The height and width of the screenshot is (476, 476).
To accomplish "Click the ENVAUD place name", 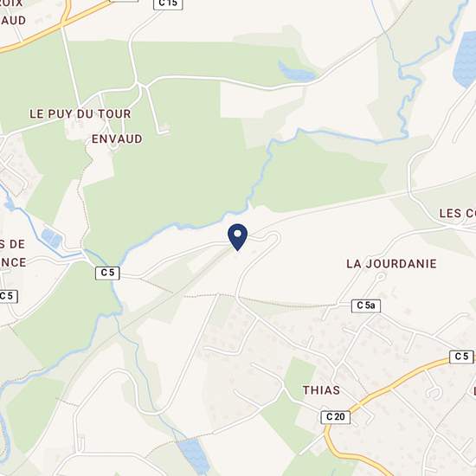I will (x=117, y=139).
